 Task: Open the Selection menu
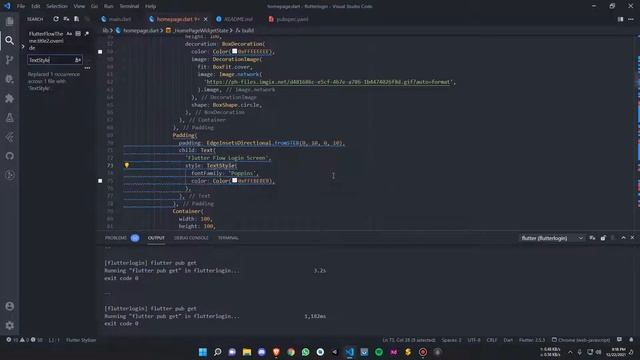coord(57,6)
